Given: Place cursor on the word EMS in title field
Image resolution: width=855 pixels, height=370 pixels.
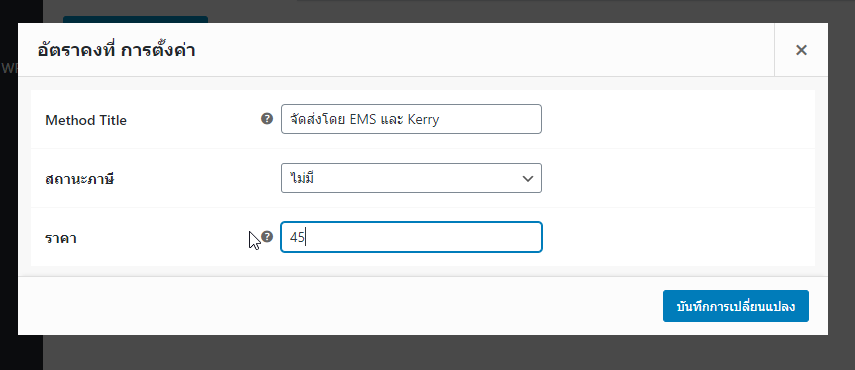Looking at the screenshot, I should [362, 119].
